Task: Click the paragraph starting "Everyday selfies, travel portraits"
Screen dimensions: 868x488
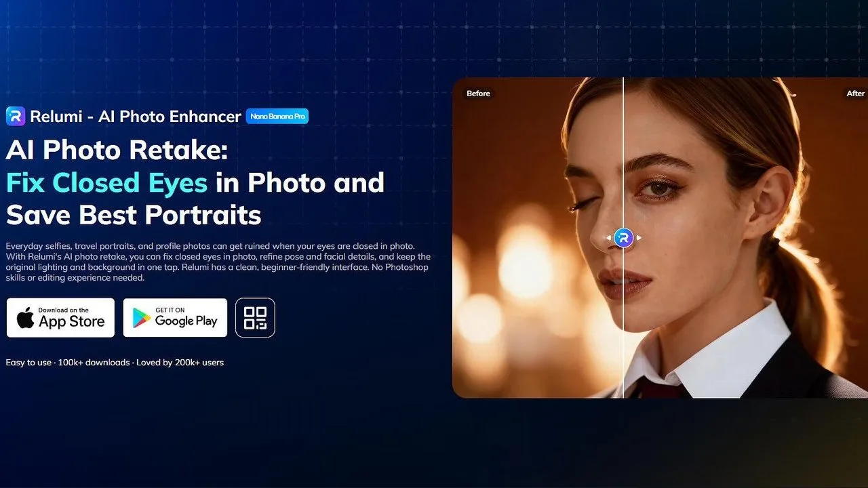Action: tap(218, 262)
